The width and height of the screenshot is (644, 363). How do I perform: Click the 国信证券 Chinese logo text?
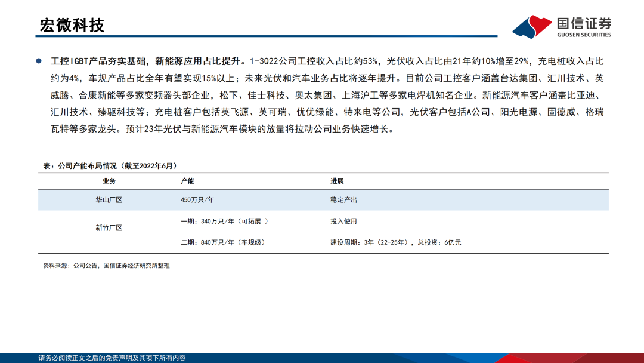click(584, 23)
